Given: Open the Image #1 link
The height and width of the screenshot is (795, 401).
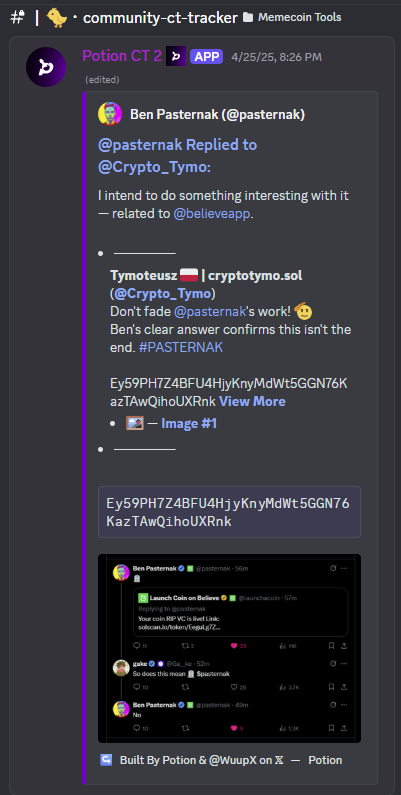Looking at the screenshot, I should pos(189,423).
